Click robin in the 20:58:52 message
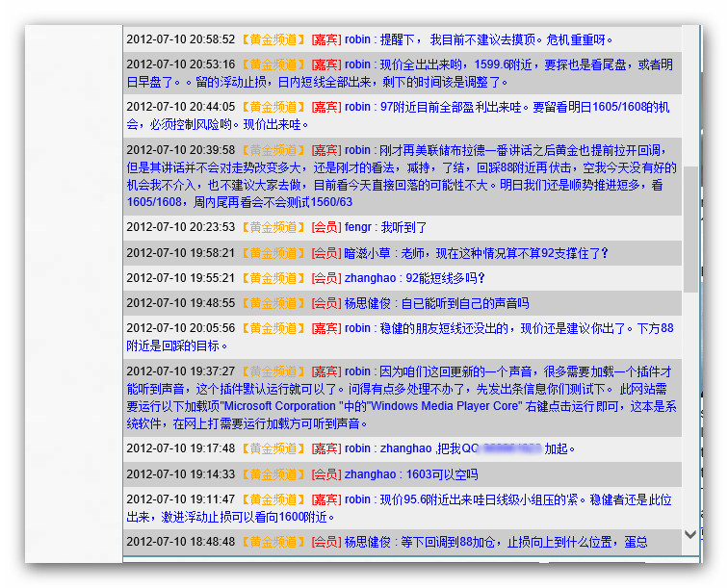Image resolution: width=728 pixels, height=588 pixels. coord(357,39)
